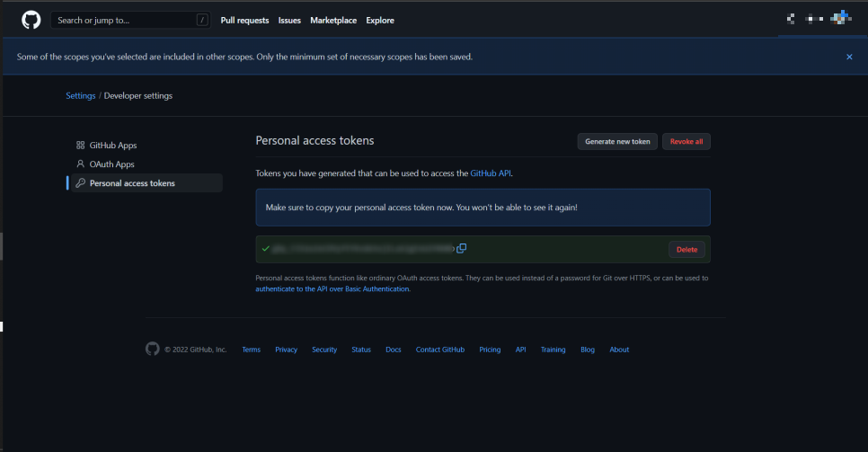Open the user avatar menu in header
Image resolution: width=868 pixels, height=452 pixels.
point(841,18)
